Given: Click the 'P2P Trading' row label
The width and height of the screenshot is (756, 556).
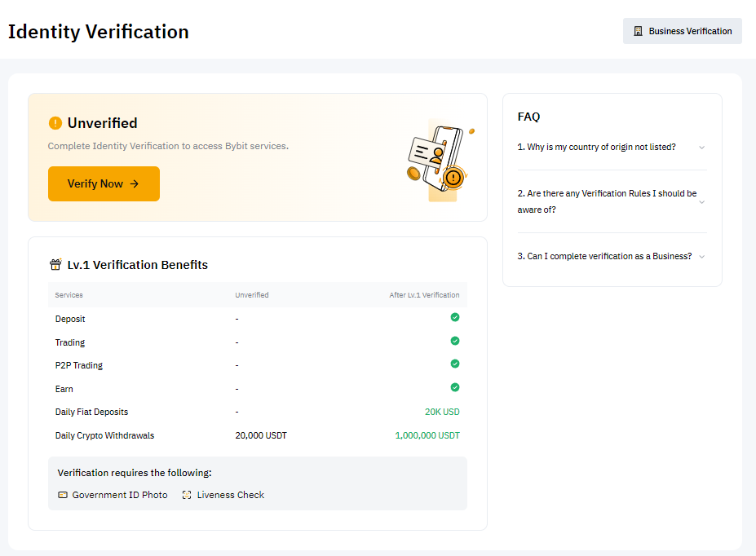Looking at the screenshot, I should click(79, 365).
